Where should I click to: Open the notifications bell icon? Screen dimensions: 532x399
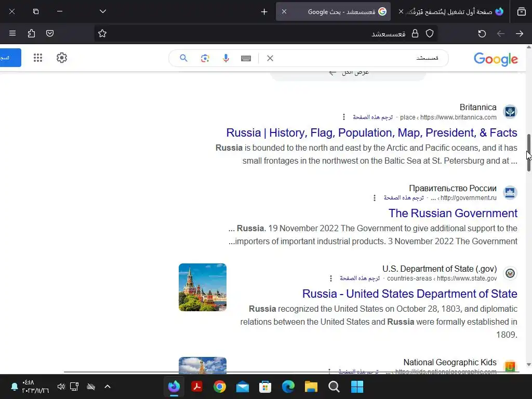[14, 387]
